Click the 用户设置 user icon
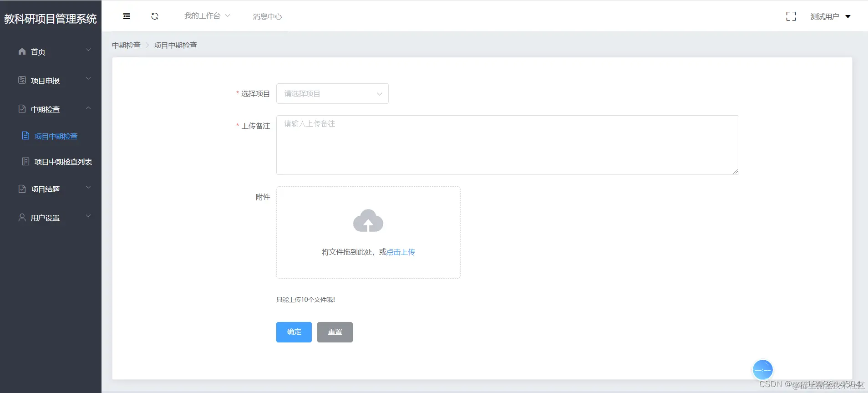 [22, 217]
